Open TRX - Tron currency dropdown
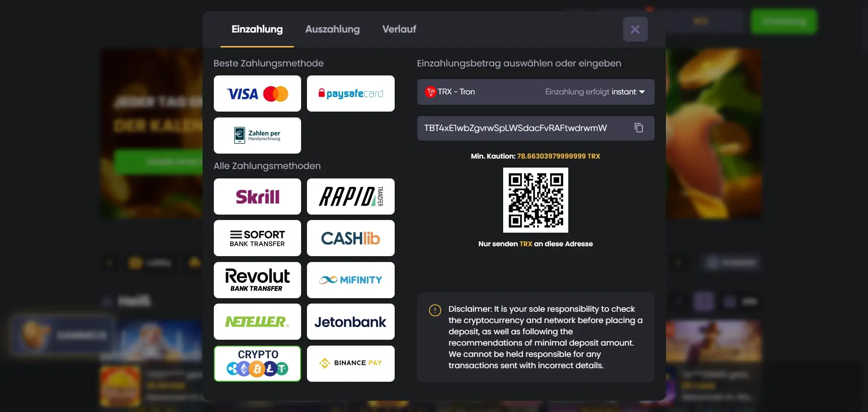This screenshot has height=412, width=868. coord(536,92)
